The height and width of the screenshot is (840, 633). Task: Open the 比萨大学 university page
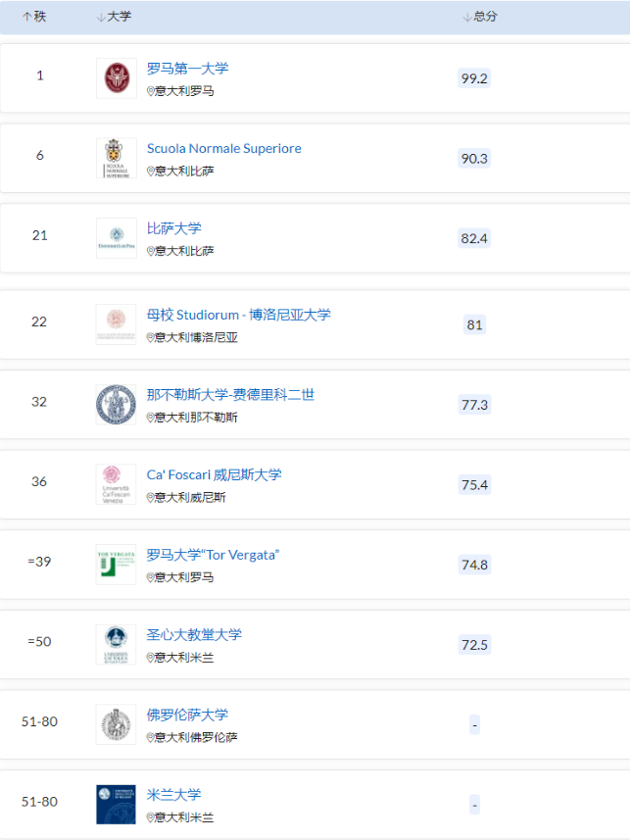[x=173, y=228]
